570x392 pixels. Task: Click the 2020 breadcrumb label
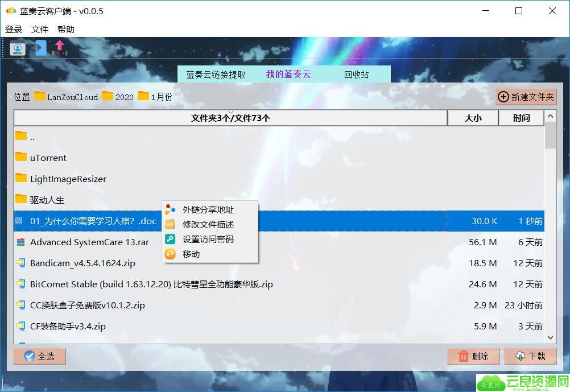pyautogui.click(x=125, y=97)
